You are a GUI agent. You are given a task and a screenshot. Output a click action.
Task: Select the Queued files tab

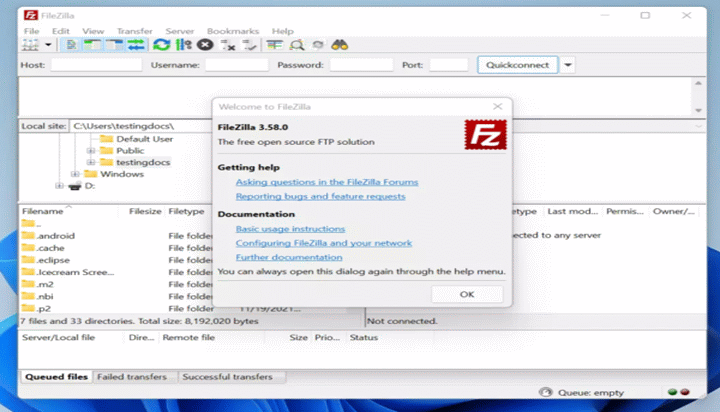[56, 377]
